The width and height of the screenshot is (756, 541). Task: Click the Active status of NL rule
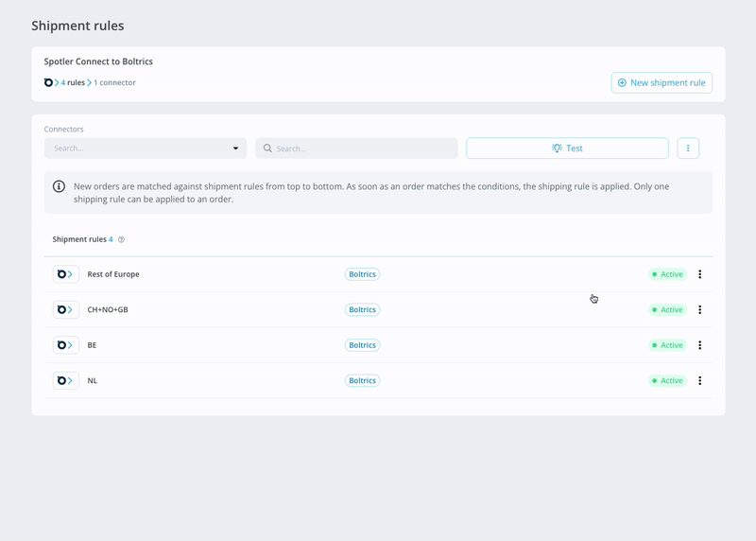coord(667,380)
